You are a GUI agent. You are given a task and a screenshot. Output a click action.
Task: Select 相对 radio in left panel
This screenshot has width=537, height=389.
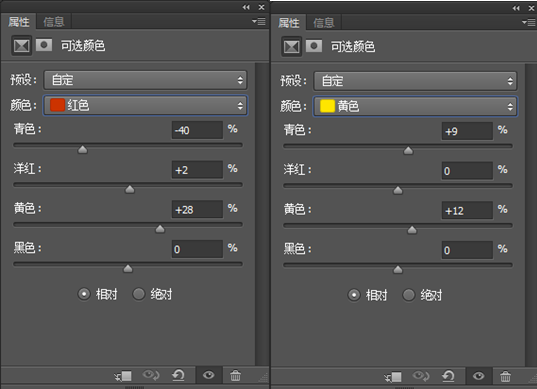click(84, 294)
